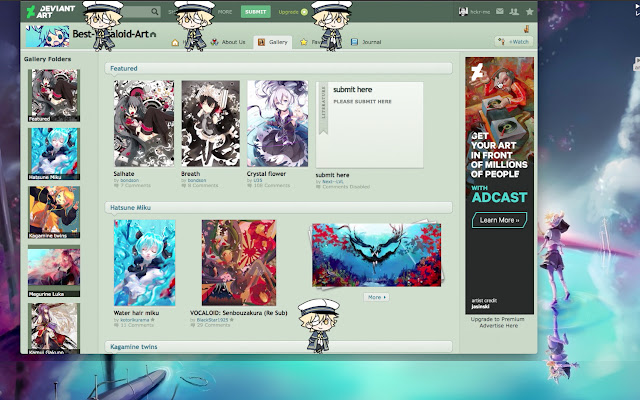The width and height of the screenshot is (640, 400).
Task: Click the DeviantArt logo
Action: (51, 11)
